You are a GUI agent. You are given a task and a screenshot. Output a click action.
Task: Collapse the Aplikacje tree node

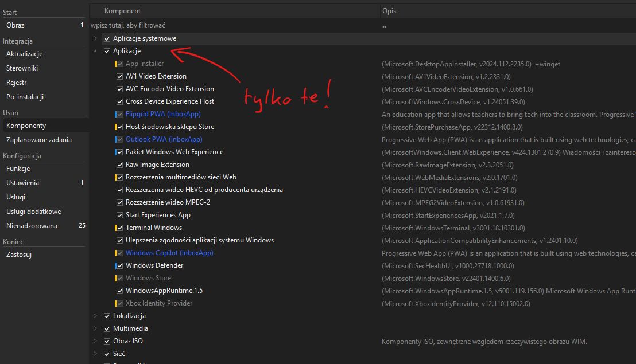95,51
